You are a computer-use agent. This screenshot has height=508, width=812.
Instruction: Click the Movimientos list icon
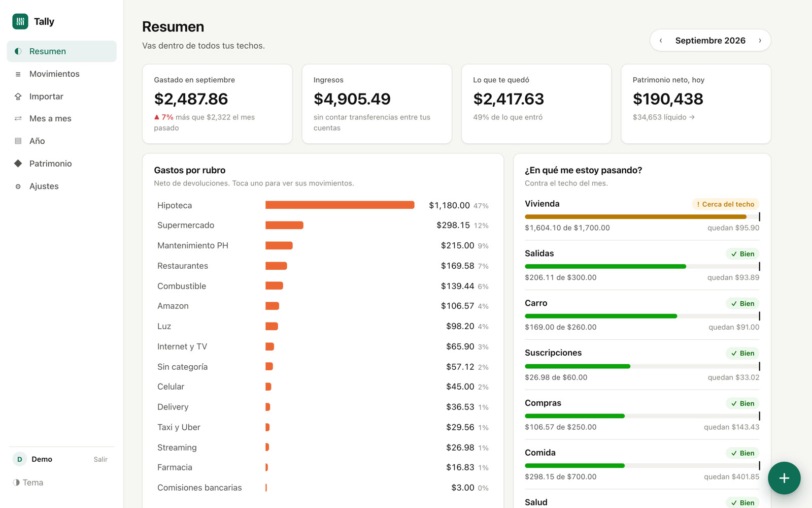pos(18,74)
